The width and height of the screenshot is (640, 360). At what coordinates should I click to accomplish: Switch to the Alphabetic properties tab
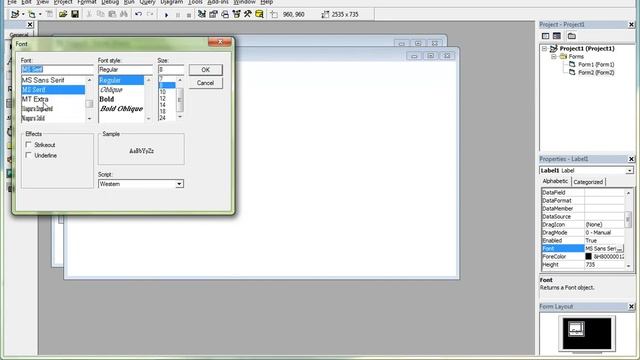click(555, 181)
